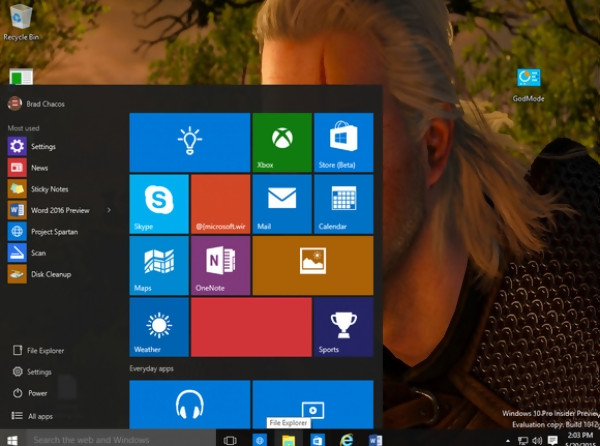Open the Mail tile

[282, 203]
